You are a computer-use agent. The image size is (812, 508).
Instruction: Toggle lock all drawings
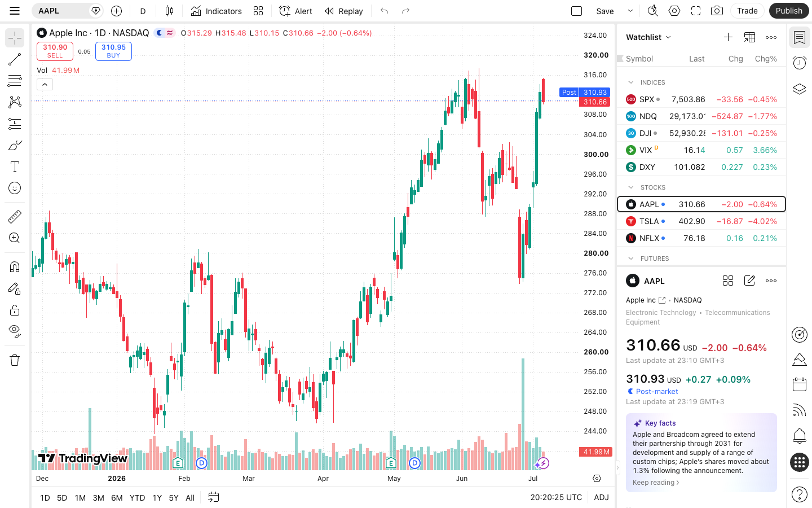[x=15, y=310]
